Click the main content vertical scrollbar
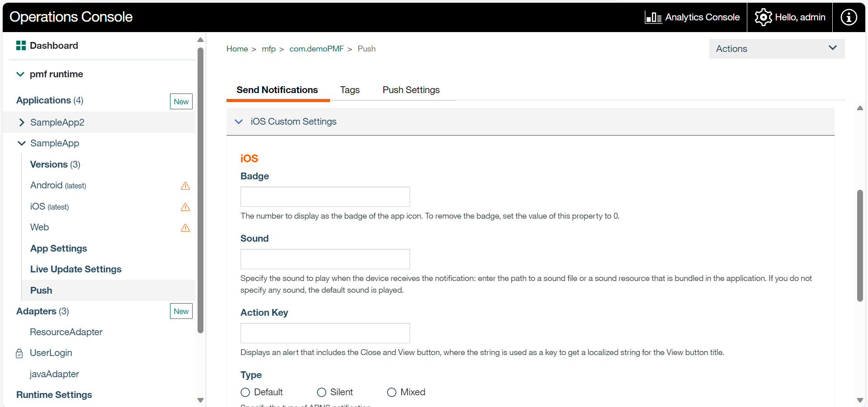Image resolution: width=868 pixels, height=407 pixels. click(x=860, y=245)
